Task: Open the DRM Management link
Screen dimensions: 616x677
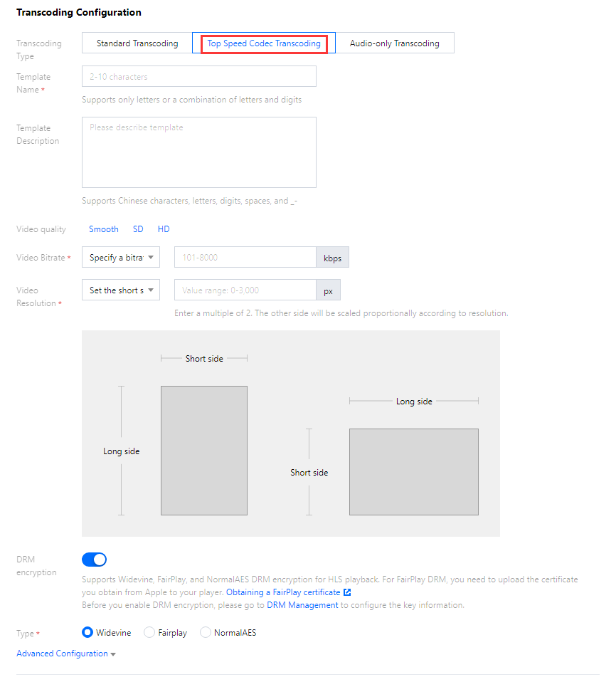Action: click(302, 605)
